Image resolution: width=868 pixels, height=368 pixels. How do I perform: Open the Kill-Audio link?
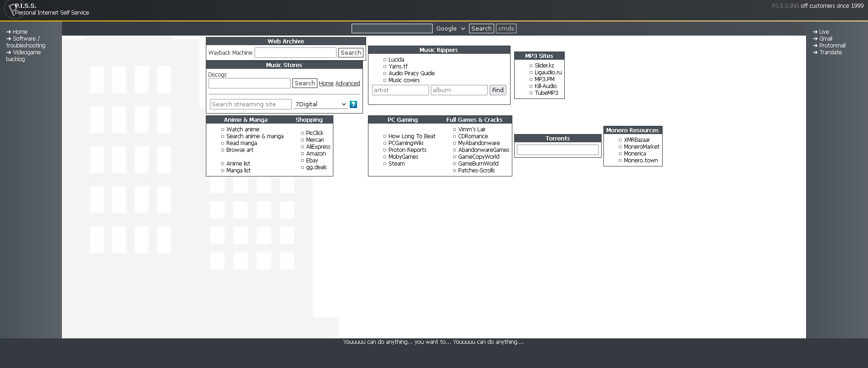click(x=546, y=86)
